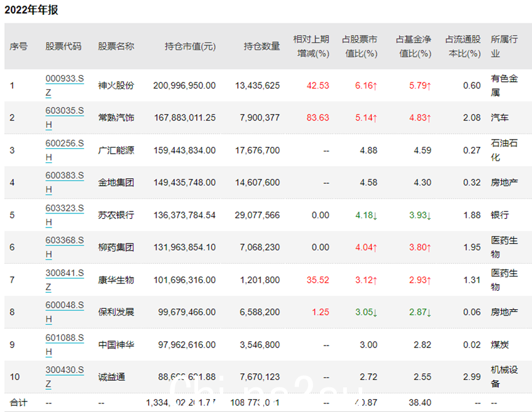
Task: Click stock name 中国神华
Action: click(x=116, y=344)
